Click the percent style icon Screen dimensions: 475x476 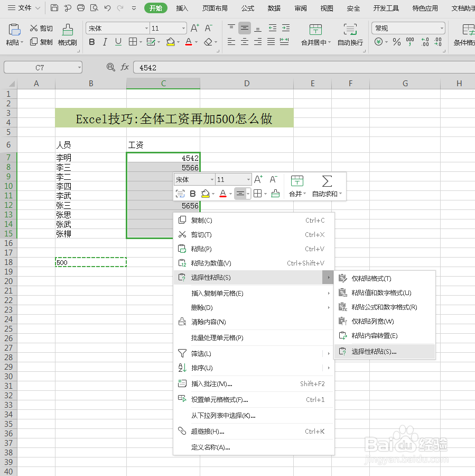click(397, 42)
